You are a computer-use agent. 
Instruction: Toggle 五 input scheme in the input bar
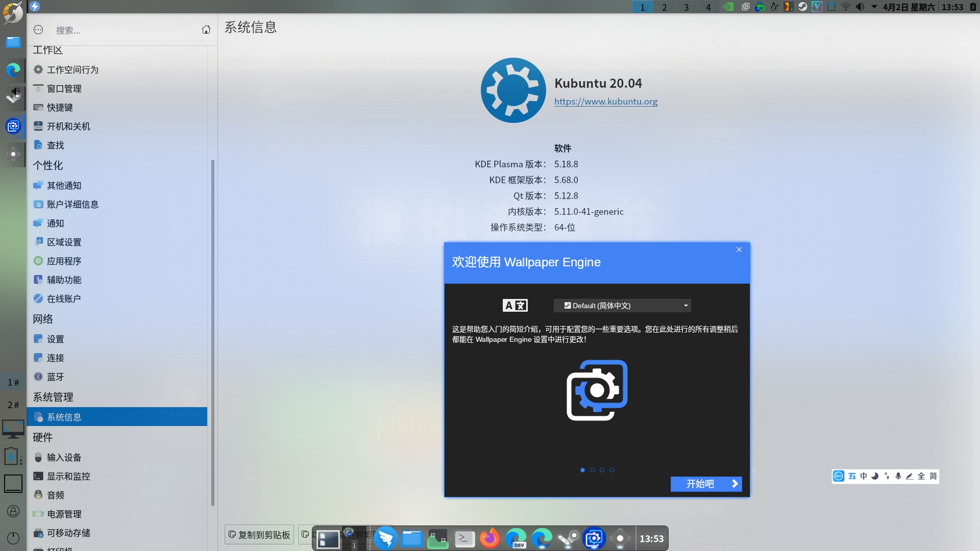click(852, 476)
